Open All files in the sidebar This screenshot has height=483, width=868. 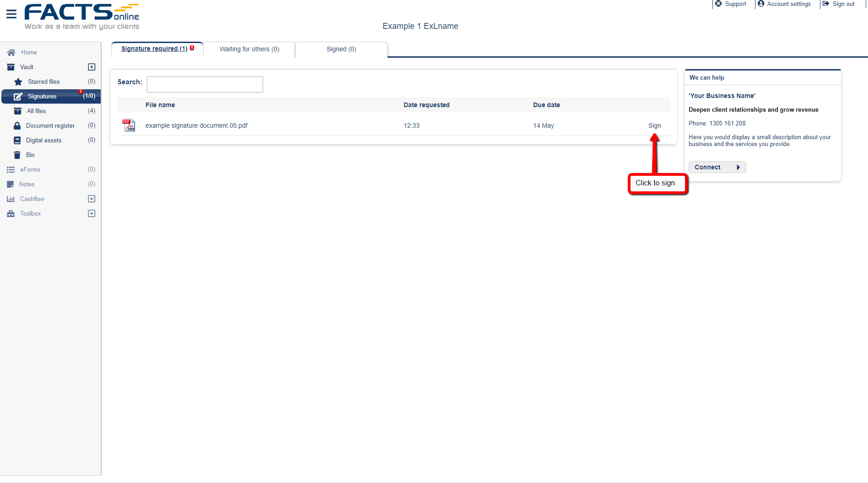pyautogui.click(x=36, y=111)
